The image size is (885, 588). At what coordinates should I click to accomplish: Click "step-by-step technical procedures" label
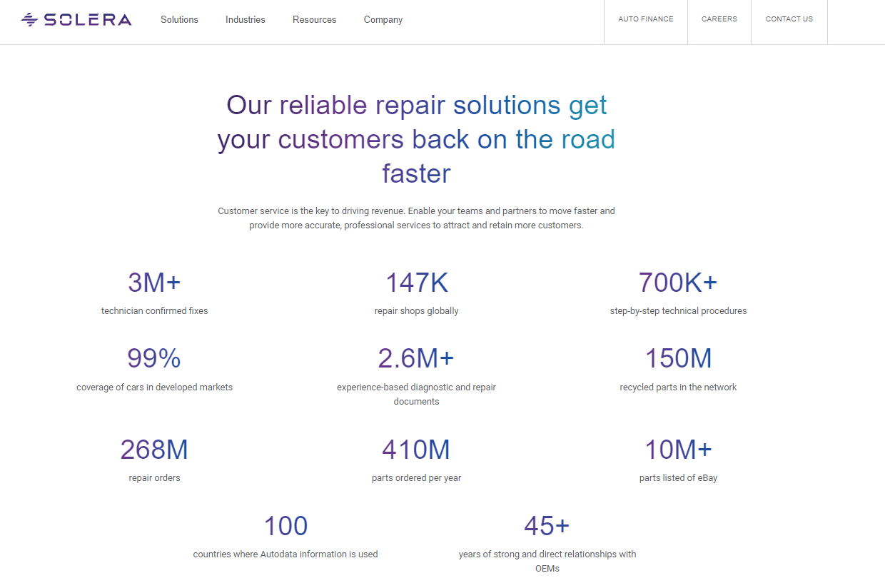[x=678, y=311]
